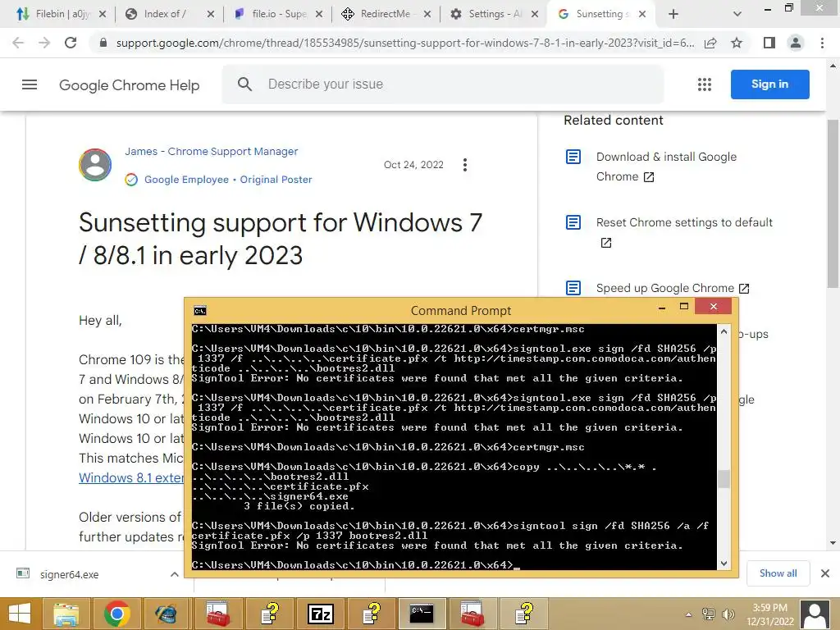Click the page vertical scrollbar thumb

click(832, 203)
